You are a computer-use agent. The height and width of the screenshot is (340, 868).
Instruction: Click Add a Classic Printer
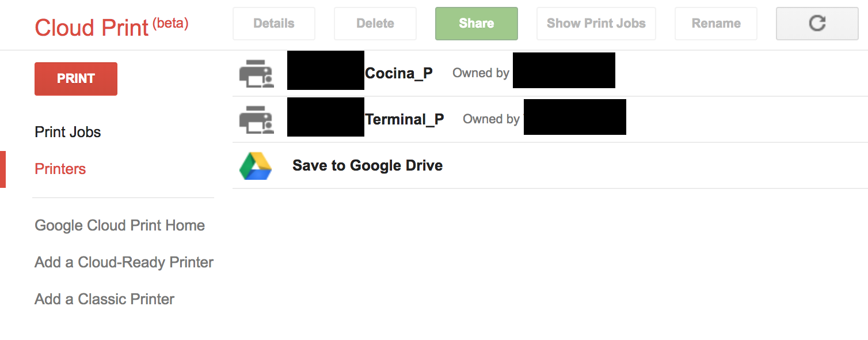click(104, 299)
